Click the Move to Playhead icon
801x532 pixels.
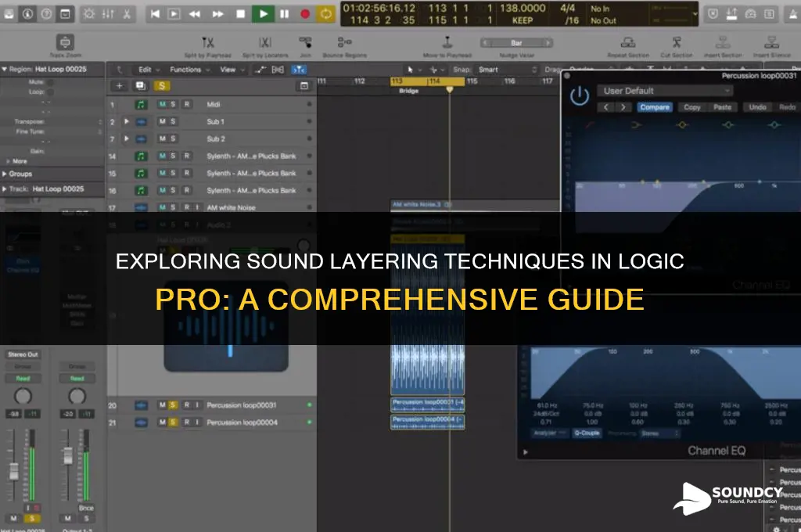447,42
